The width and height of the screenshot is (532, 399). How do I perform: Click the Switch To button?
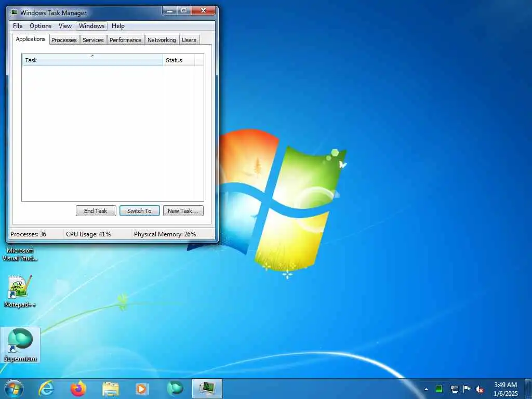pos(139,211)
